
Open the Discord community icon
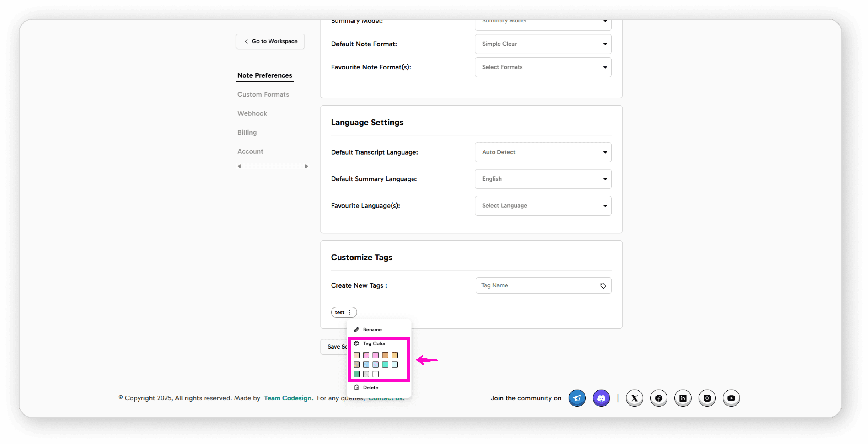tap(601, 398)
